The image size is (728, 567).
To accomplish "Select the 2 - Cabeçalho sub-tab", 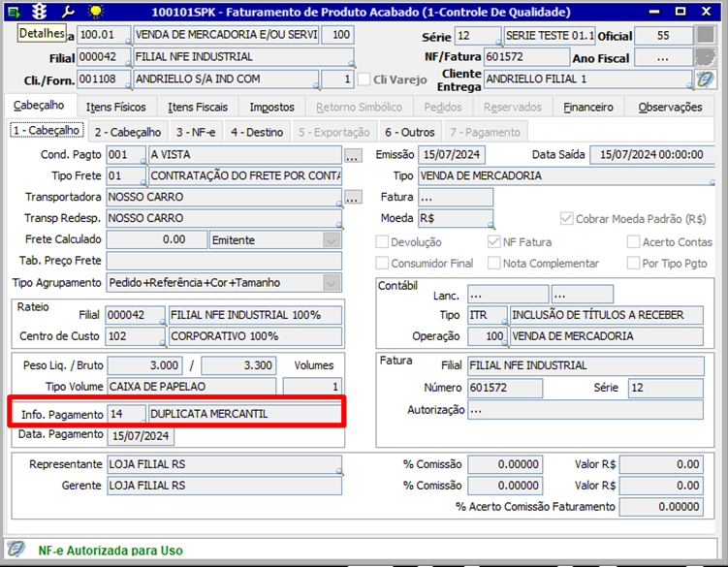I will [x=128, y=133].
